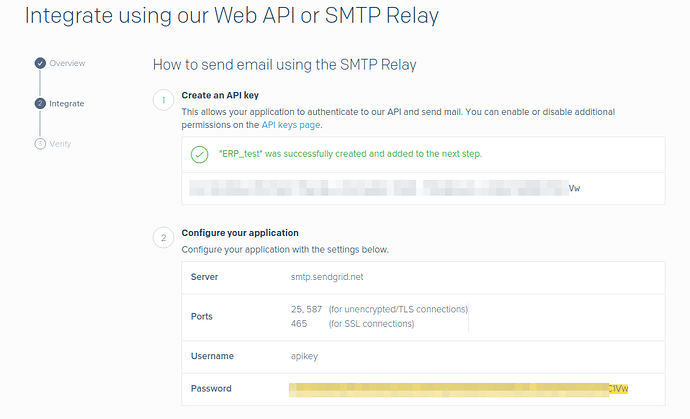Viewport: 690px width, 419px height.
Task: Click circled number 1 beside Create an API key
Action: (161, 100)
